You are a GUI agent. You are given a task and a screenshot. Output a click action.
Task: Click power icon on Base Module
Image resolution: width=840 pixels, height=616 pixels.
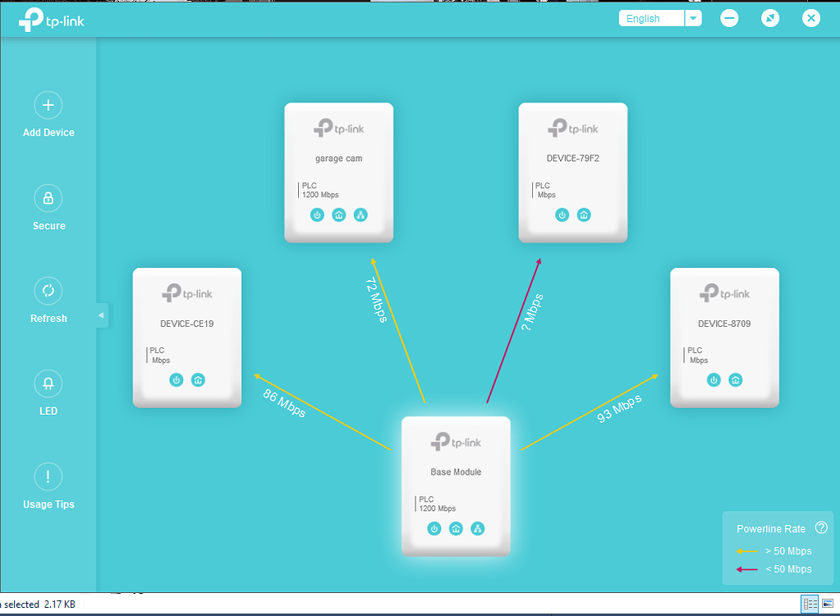click(x=434, y=529)
